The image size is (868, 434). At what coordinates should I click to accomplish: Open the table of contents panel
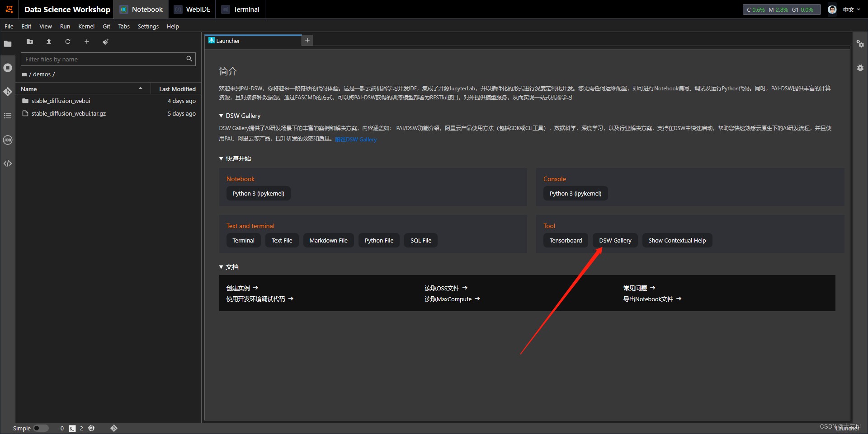tap(8, 116)
